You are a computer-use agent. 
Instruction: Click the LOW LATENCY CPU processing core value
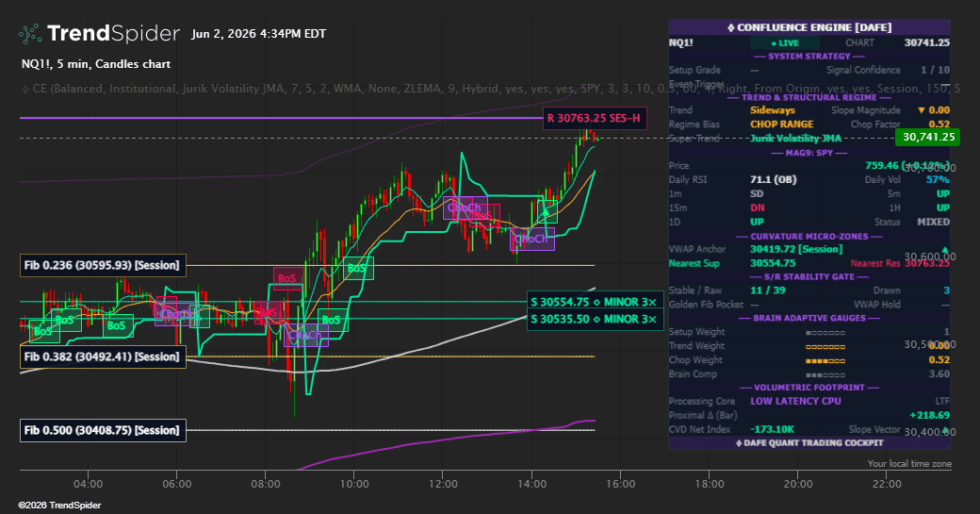click(795, 402)
